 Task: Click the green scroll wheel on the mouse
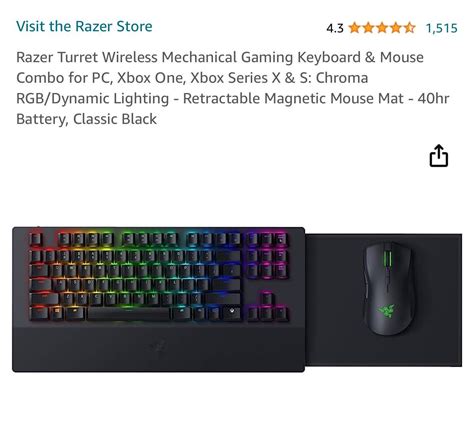coord(387,258)
